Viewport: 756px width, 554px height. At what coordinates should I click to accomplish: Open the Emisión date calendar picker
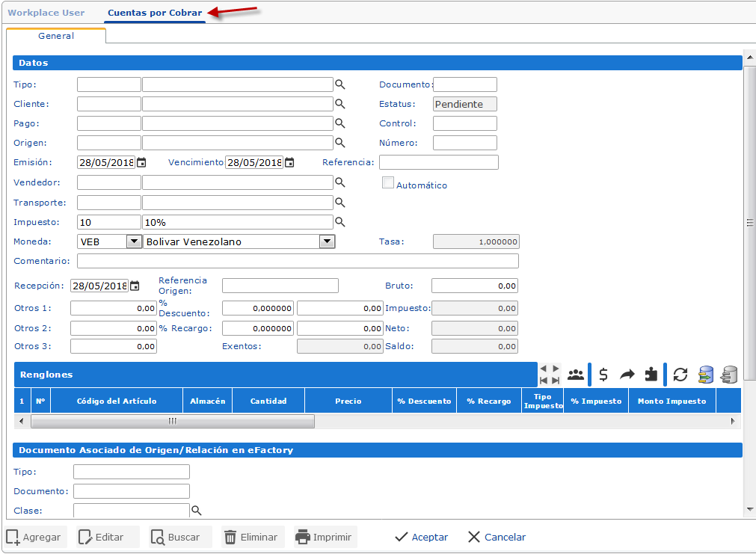141,162
